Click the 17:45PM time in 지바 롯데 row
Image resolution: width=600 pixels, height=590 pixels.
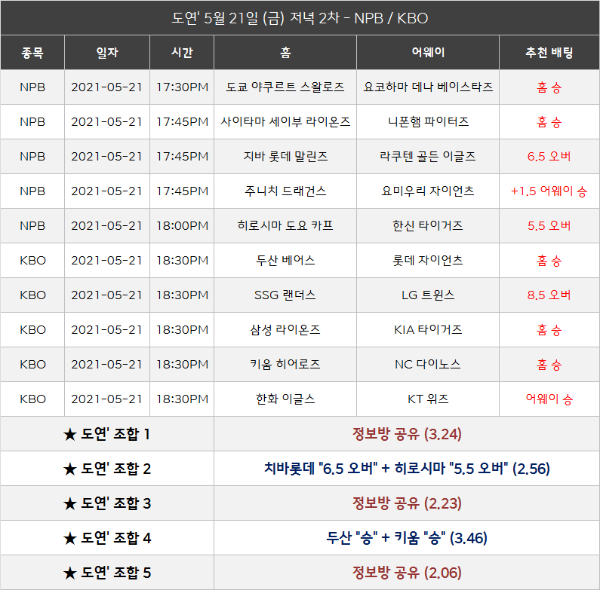pyautogui.click(x=182, y=156)
